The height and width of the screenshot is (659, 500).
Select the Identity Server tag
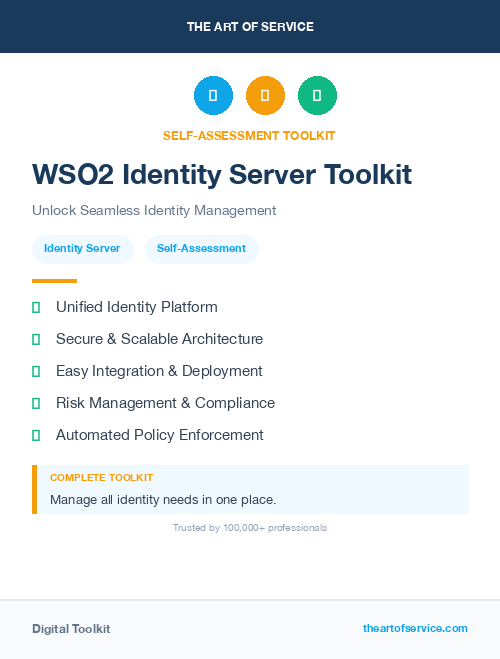pyautogui.click(x=83, y=249)
